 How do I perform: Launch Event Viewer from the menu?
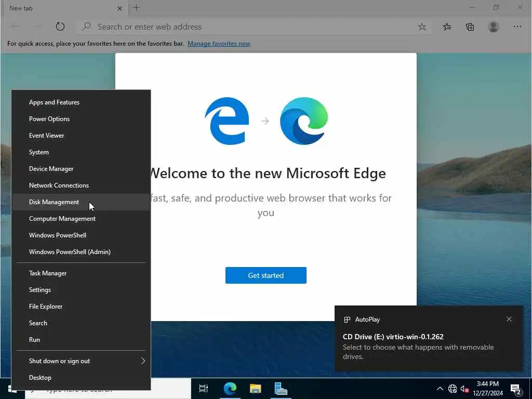tap(82, 136)
